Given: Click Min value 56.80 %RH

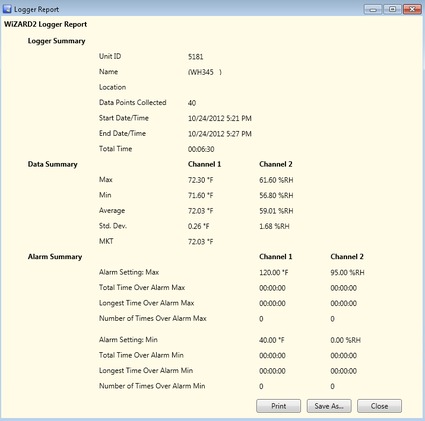Looking at the screenshot, I should [276, 195].
